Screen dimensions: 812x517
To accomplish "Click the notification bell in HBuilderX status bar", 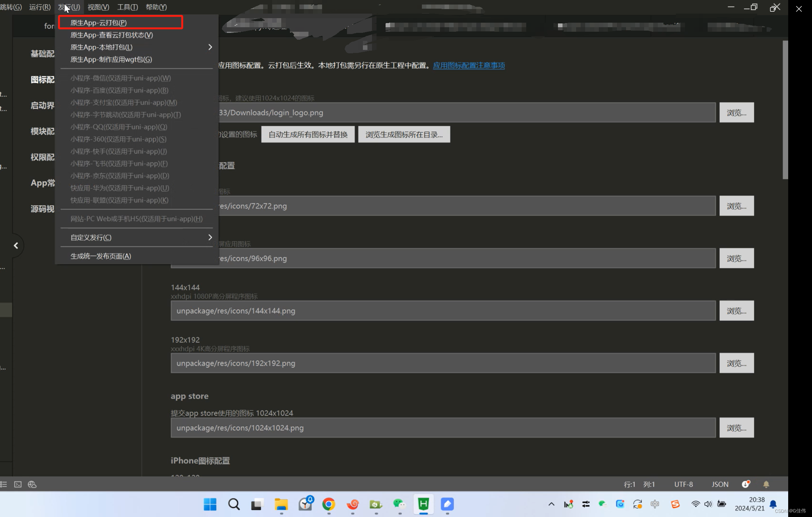I will click(x=766, y=484).
